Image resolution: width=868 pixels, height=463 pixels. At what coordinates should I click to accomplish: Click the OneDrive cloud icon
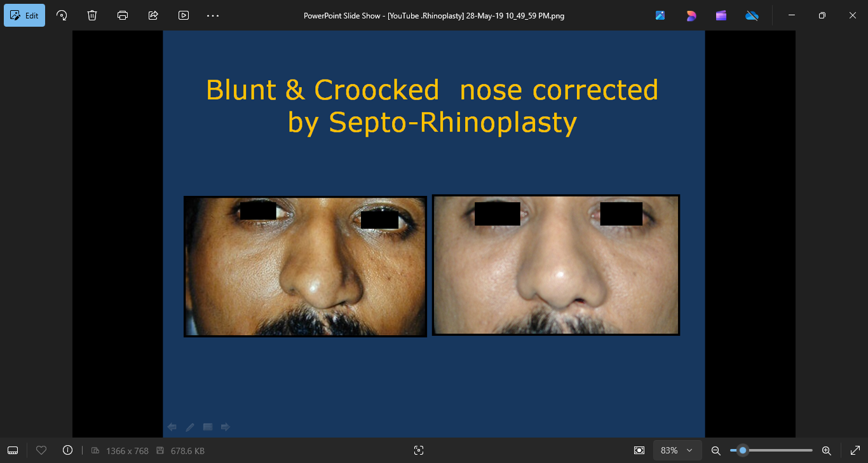point(752,15)
